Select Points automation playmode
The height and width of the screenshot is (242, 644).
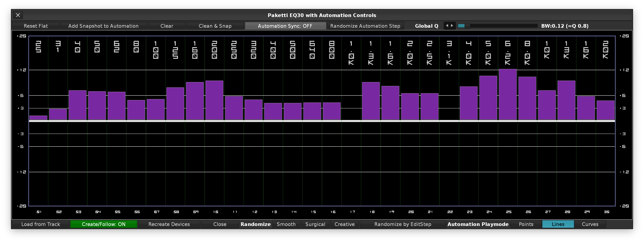[526, 224]
